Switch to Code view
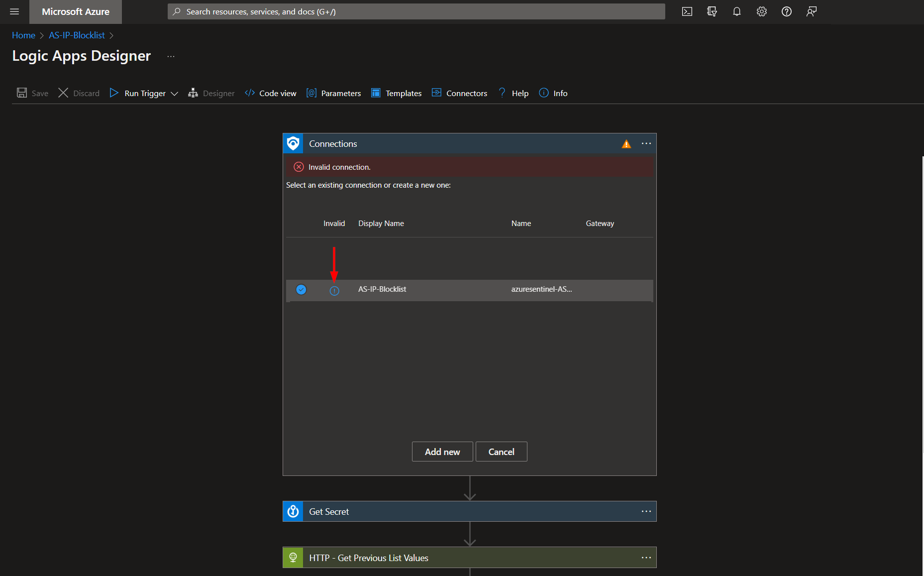Screen dimensions: 924x576 [271, 93]
